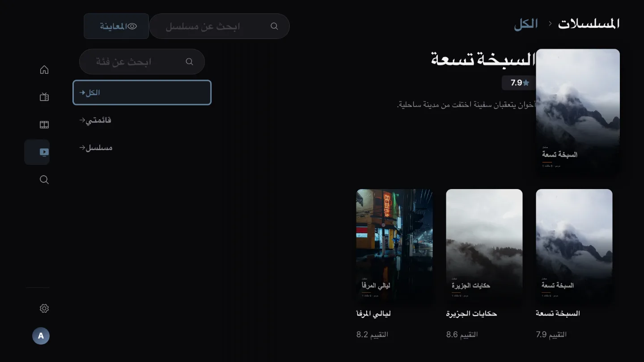644x362 pixels.
Task: Click the magnifier icon in category search
Action: [190, 62]
